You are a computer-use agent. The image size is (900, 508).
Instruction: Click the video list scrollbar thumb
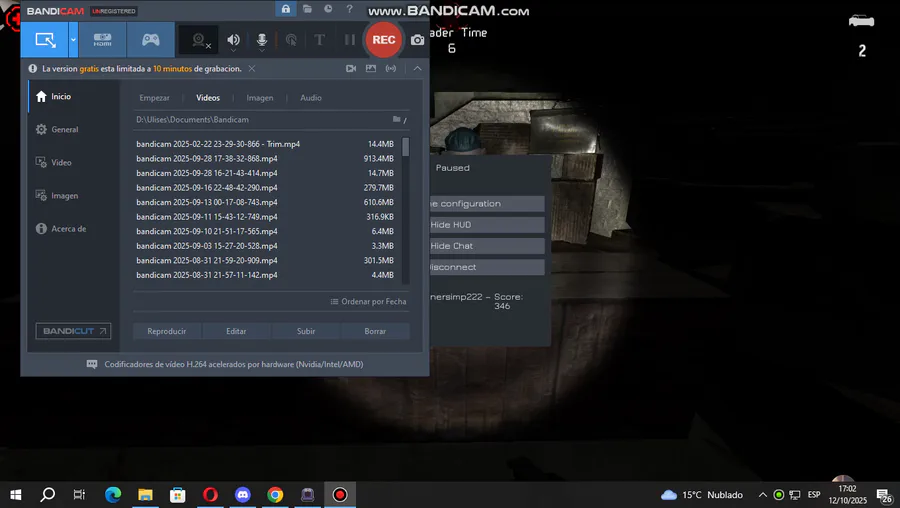click(406, 147)
